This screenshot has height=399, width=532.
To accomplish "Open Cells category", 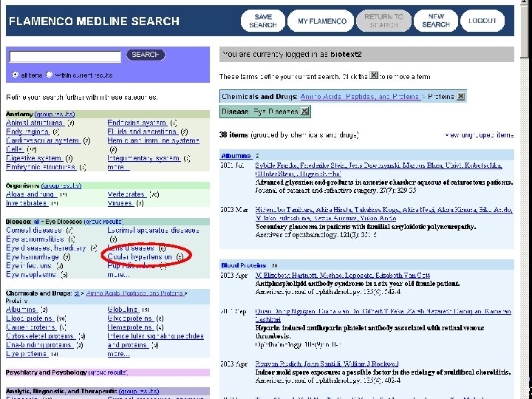I will [x=15, y=149].
